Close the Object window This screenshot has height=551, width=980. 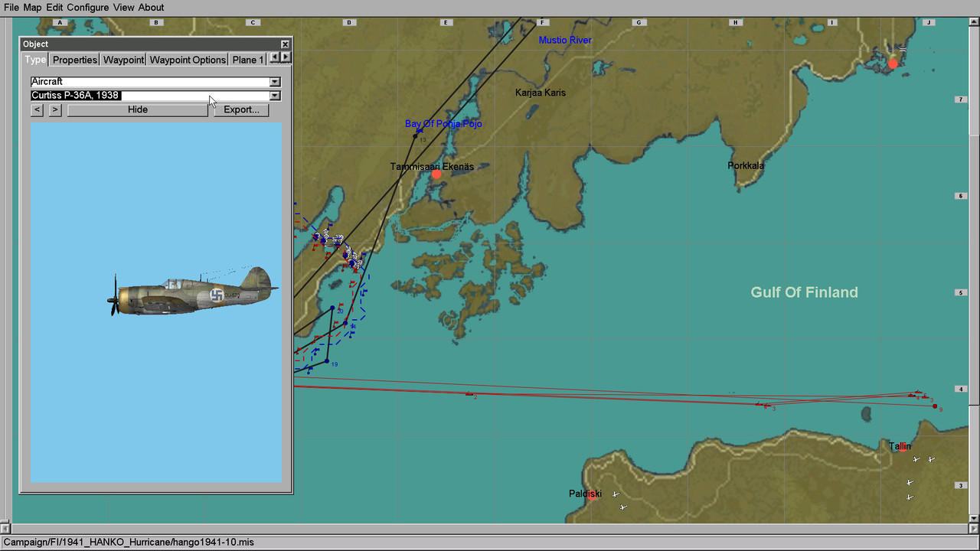(x=285, y=44)
